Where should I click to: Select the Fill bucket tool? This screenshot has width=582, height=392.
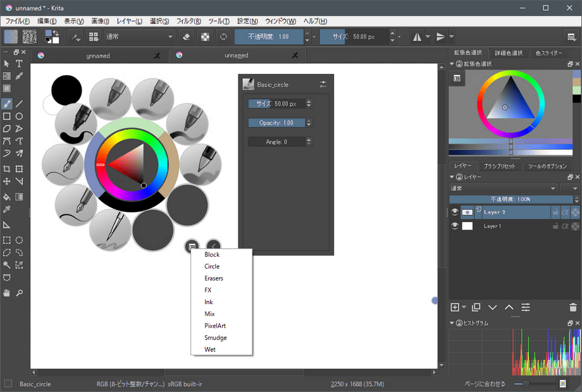6,197
